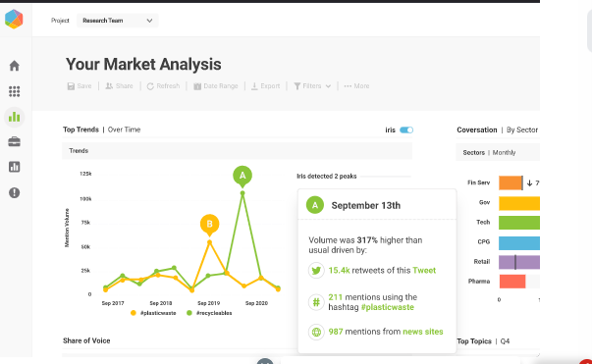This screenshot has width=592, height=364.
Task: Toggle #plasticwaste series in chart legend
Action: click(153, 313)
